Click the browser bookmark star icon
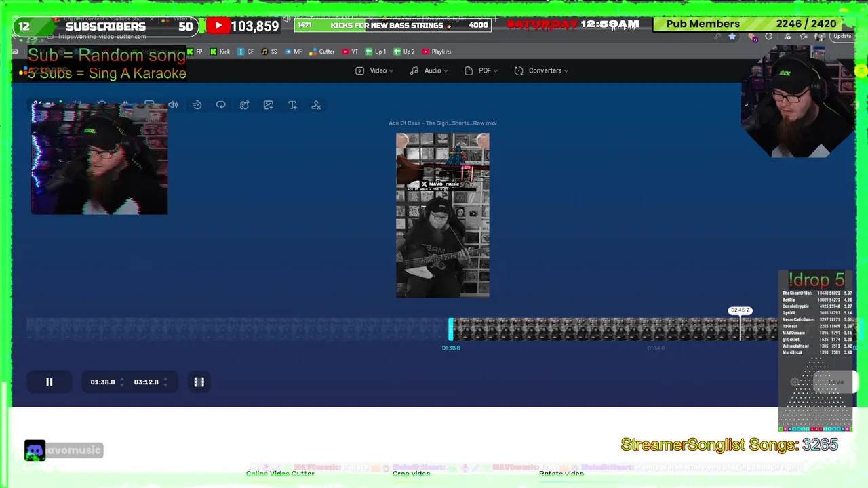The height and width of the screenshot is (488, 868). (732, 37)
